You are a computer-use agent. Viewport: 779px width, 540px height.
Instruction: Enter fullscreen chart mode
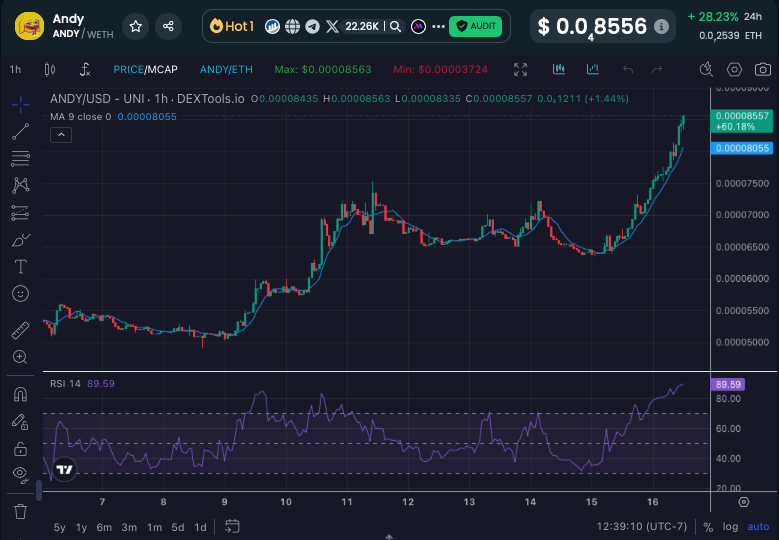coord(520,70)
